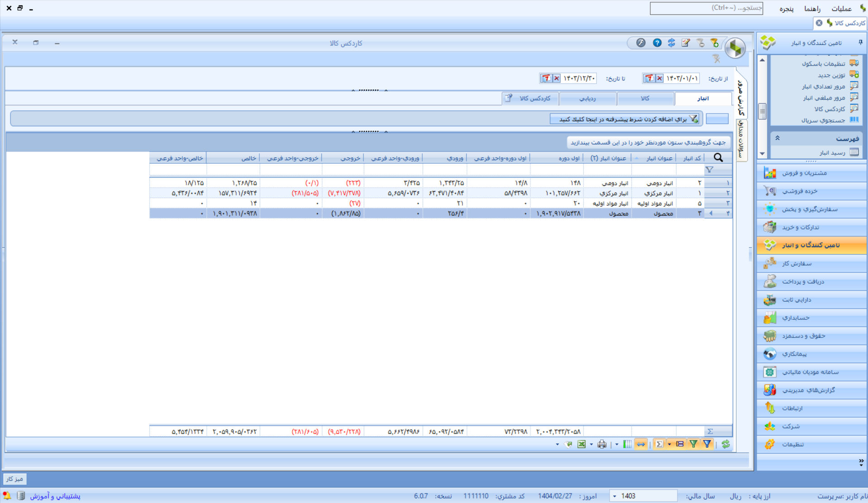Open dropdown arrow next to the Excel icon
The image size is (868, 503).
(x=591, y=445)
